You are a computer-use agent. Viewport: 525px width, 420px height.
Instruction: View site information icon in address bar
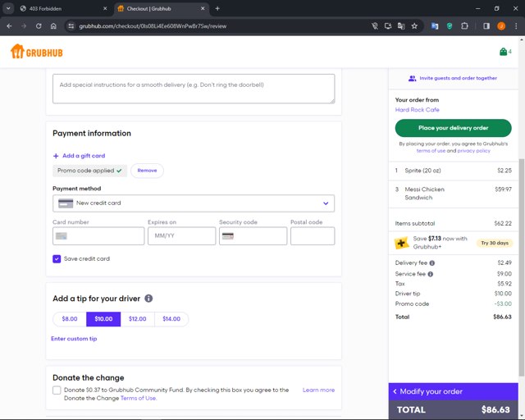[71, 25]
